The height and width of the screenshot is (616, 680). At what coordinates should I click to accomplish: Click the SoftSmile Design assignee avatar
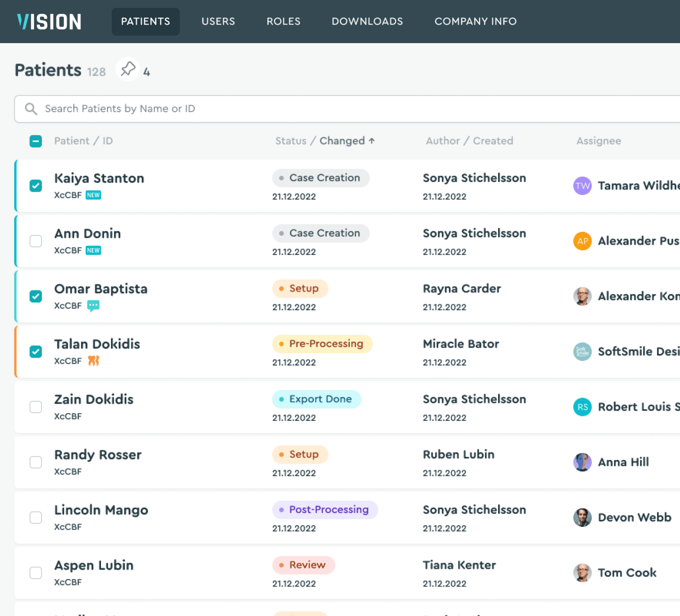tap(582, 352)
